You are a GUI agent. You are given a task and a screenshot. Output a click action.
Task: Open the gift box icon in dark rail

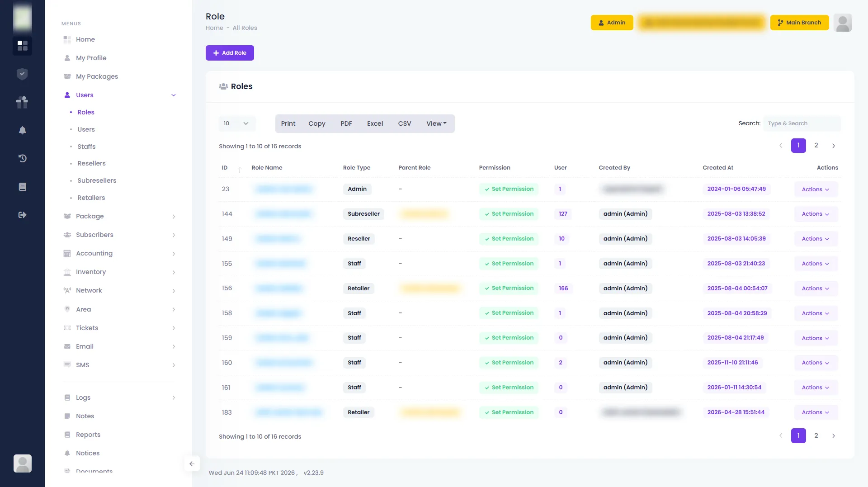pyautogui.click(x=22, y=102)
